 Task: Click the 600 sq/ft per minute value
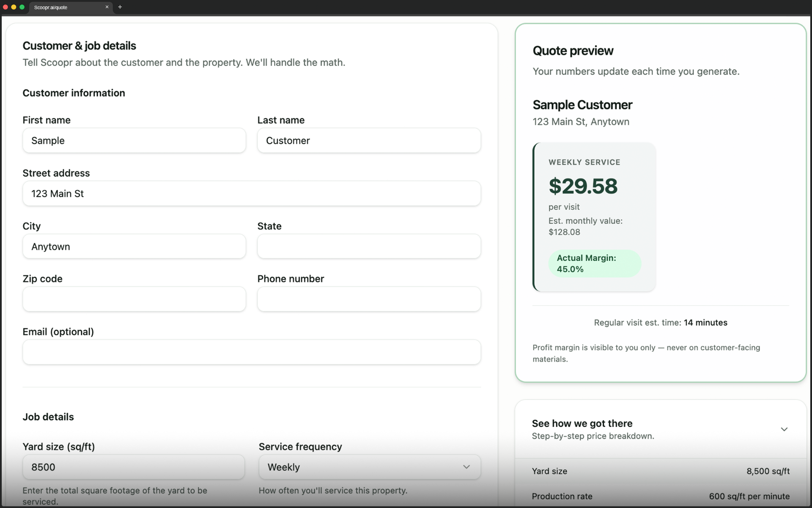pyautogui.click(x=749, y=496)
